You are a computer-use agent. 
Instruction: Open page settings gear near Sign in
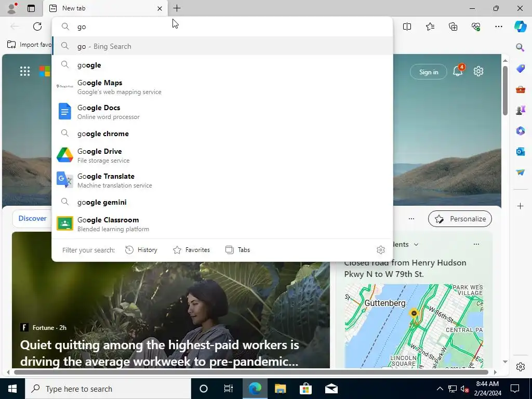(x=478, y=71)
